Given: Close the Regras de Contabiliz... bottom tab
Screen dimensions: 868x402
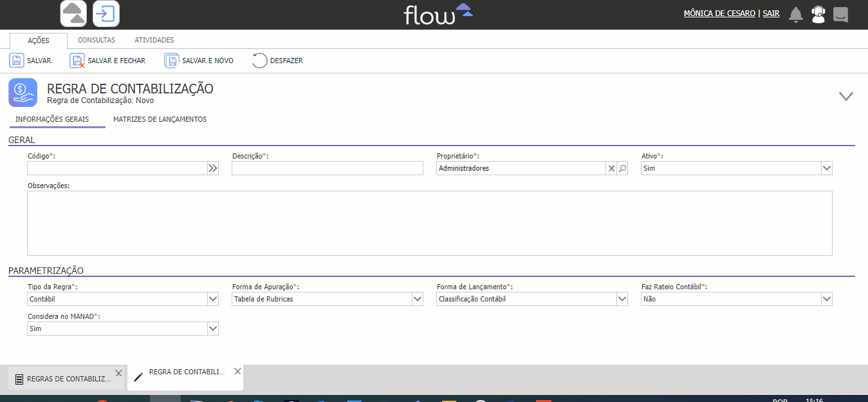Looking at the screenshot, I should [118, 373].
